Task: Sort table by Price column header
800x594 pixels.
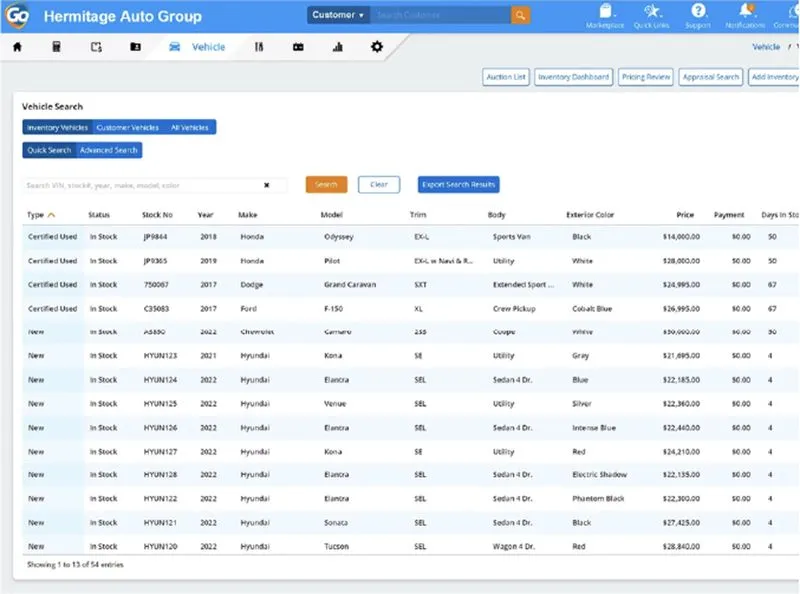Action: 685,215
